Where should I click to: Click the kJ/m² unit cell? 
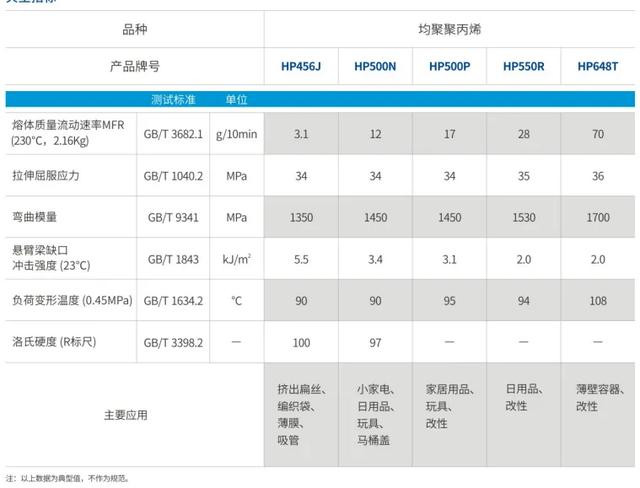click(x=237, y=260)
